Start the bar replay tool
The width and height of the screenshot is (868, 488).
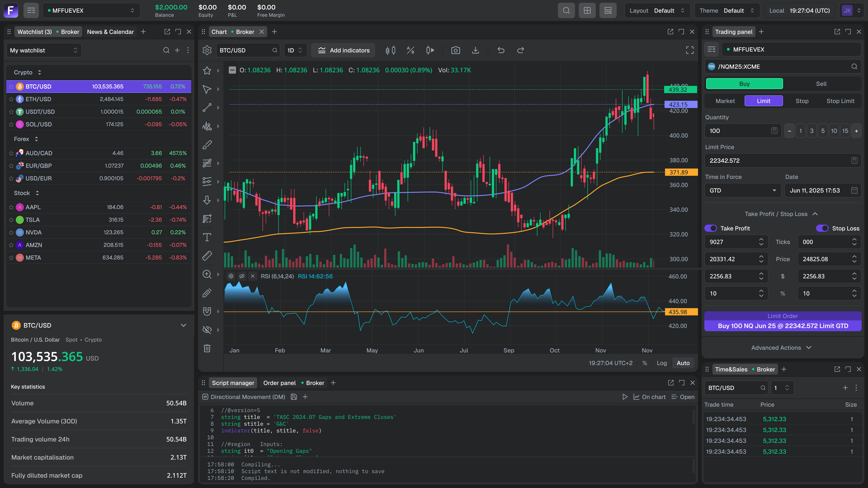430,50
